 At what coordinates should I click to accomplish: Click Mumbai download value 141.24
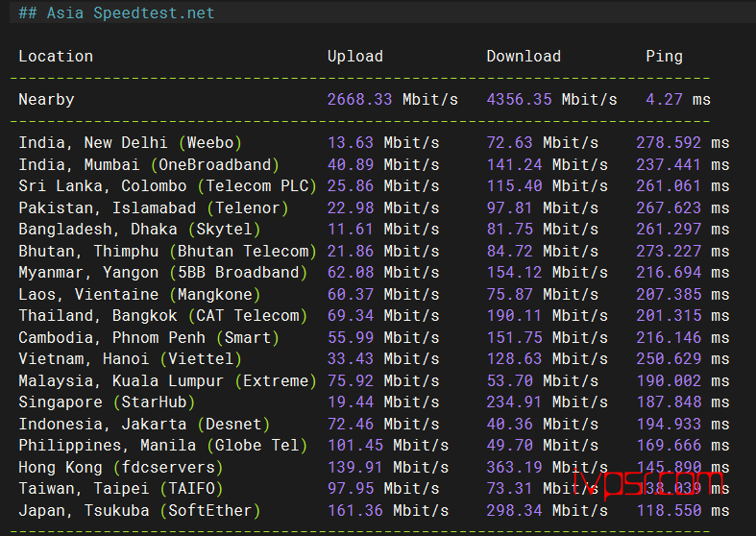coord(515,165)
